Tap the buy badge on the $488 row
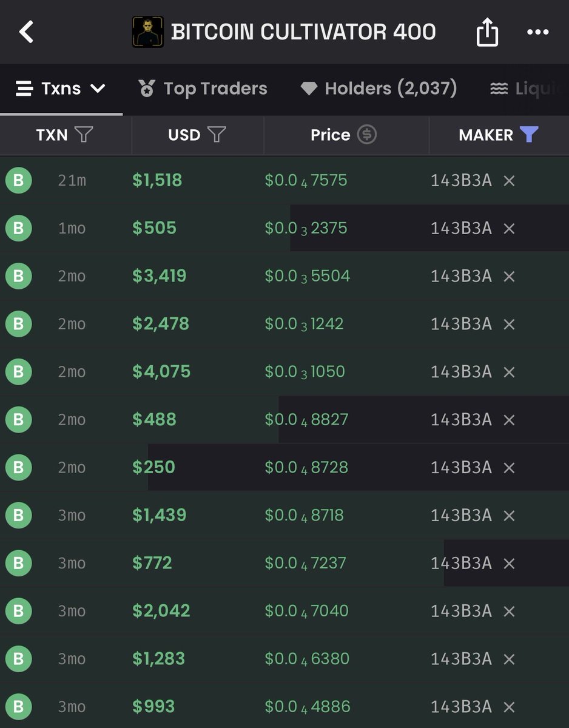 click(x=18, y=420)
